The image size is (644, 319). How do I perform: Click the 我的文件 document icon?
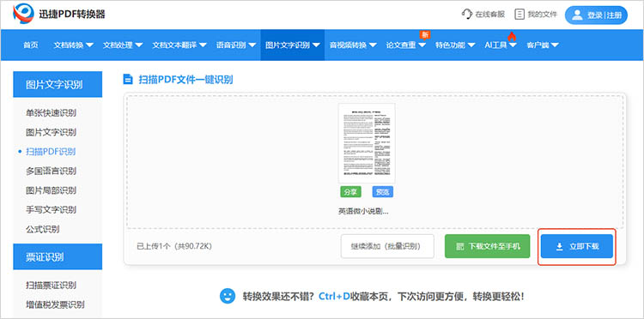coord(519,15)
